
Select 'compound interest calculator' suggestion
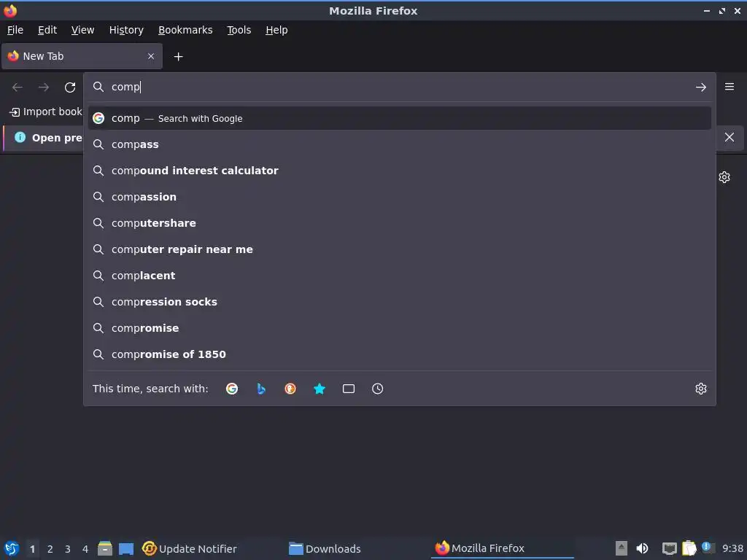pyautogui.click(x=399, y=171)
